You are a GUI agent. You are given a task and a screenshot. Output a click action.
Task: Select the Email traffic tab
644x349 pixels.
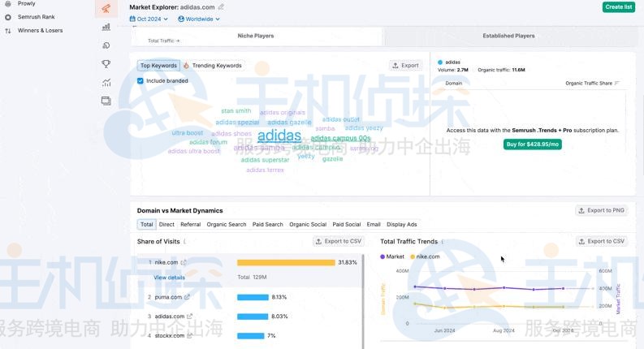[374, 225]
